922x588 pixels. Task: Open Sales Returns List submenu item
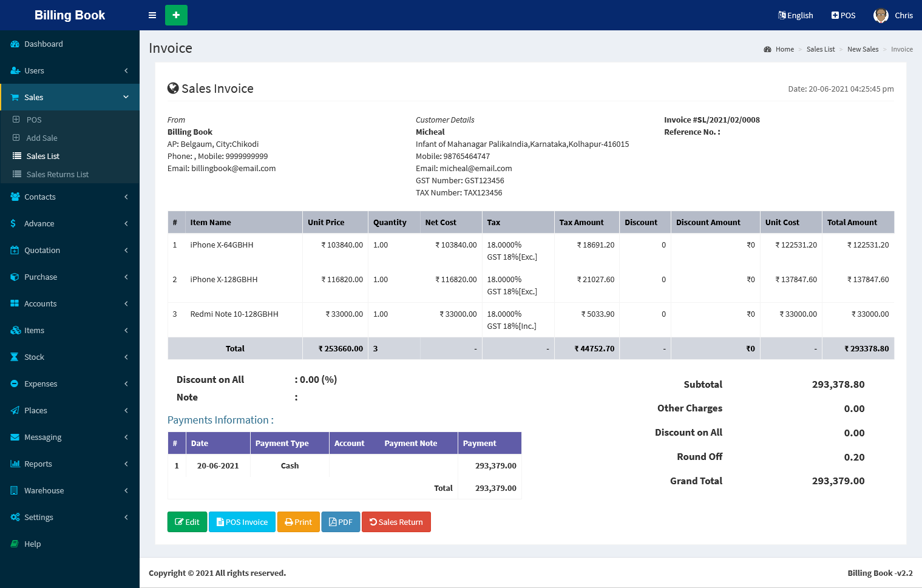pyautogui.click(x=57, y=175)
